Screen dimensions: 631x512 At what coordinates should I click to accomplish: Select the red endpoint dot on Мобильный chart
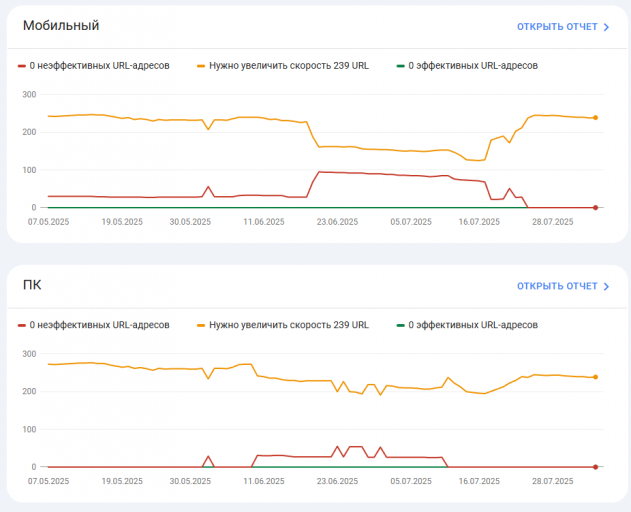596,208
